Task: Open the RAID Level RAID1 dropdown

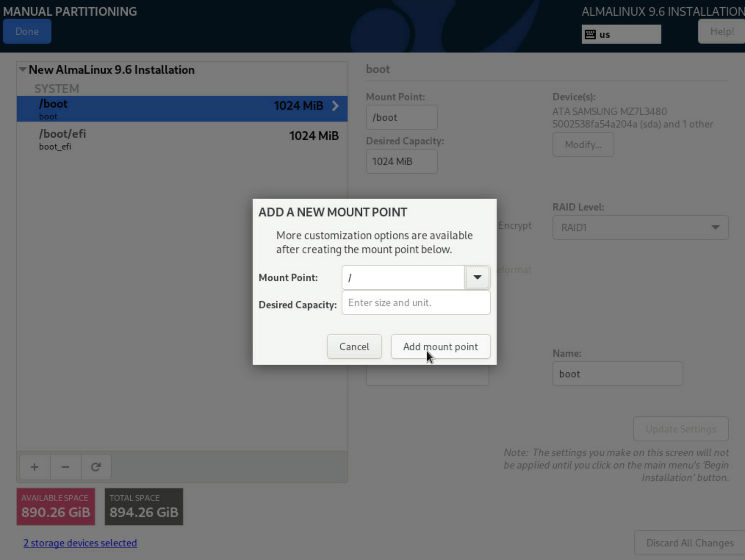Action: [x=640, y=227]
